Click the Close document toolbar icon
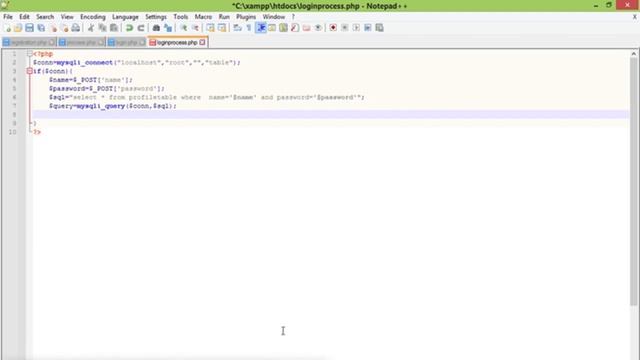Screen dimensions: 640x360 tap(53, 28)
